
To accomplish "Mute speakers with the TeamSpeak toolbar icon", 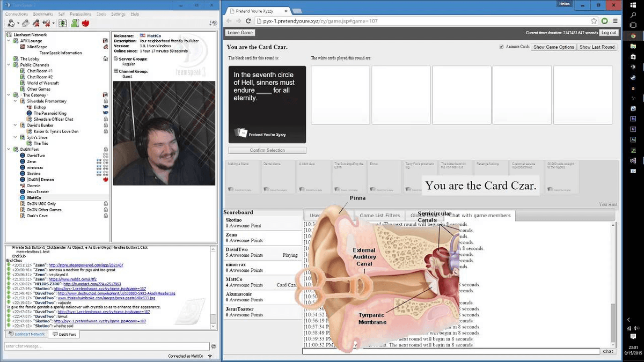I will point(47,23).
